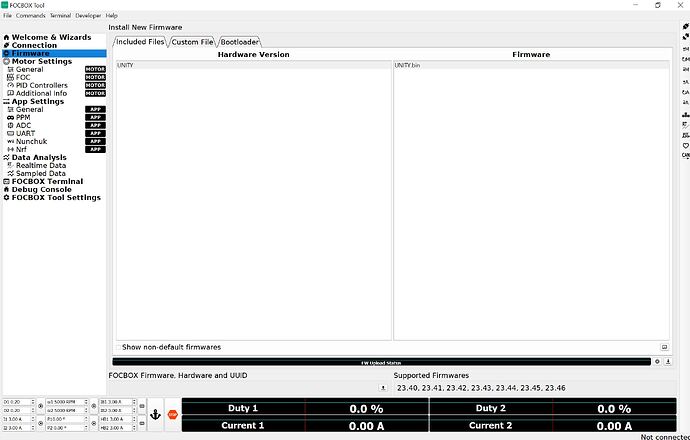Click the disconnect icon below connect
The image size is (690, 440).
[685, 37]
